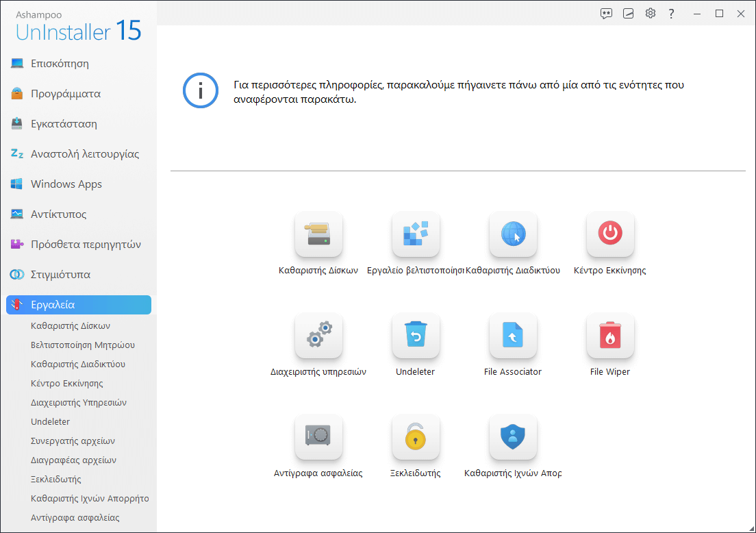Choose Undeleter in the sidebar submenu
The image size is (756, 533).
[50, 421]
